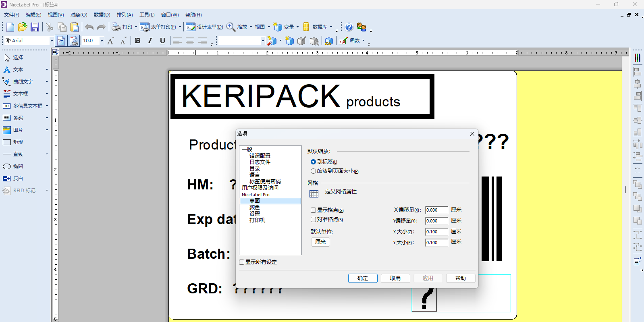Decrease the font size with small A

pyautogui.click(x=123, y=41)
